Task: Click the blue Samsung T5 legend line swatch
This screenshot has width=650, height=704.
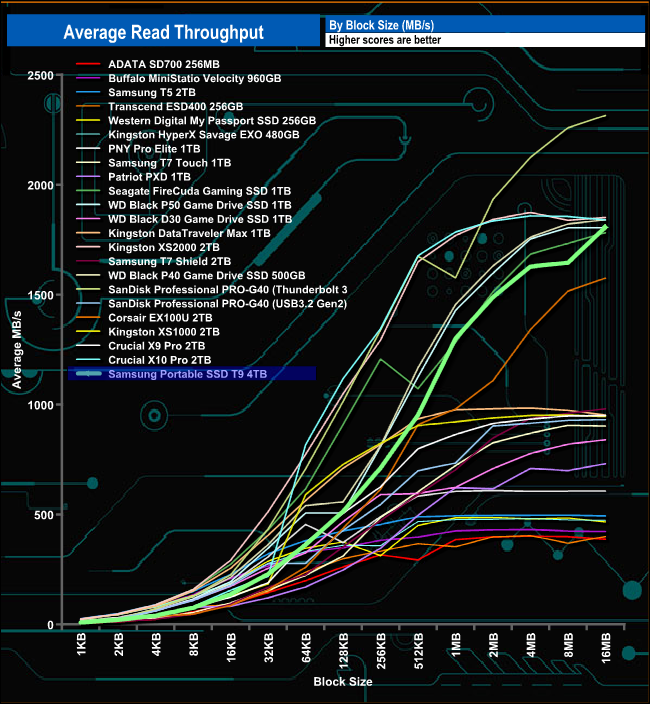Action: pyautogui.click(x=88, y=92)
